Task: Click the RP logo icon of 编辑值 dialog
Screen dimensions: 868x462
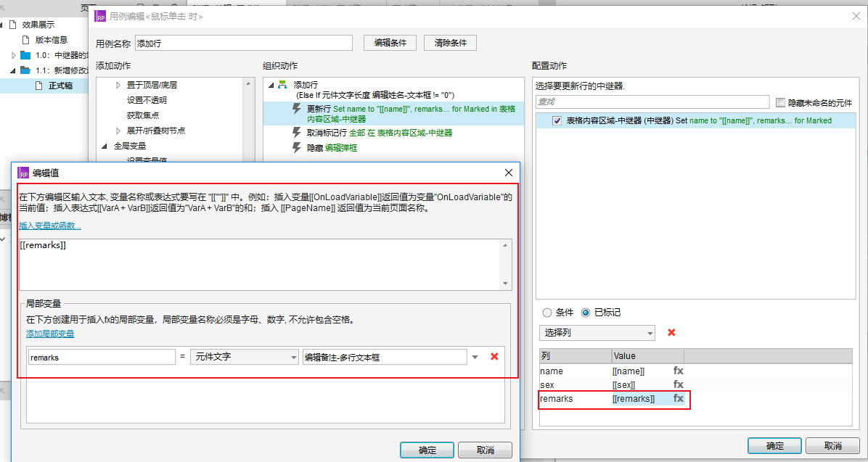Action: 23,173
